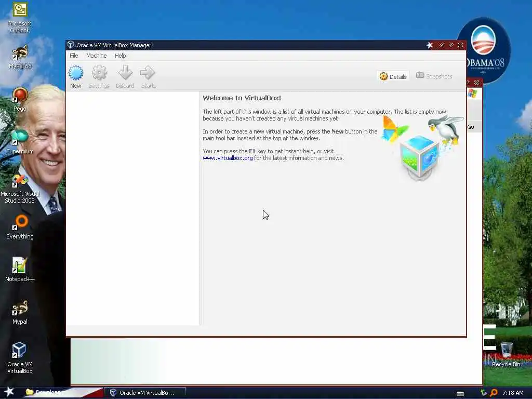The image size is (532, 399).
Task: Click the star icon in VirtualBox title bar
Action: tap(430, 45)
